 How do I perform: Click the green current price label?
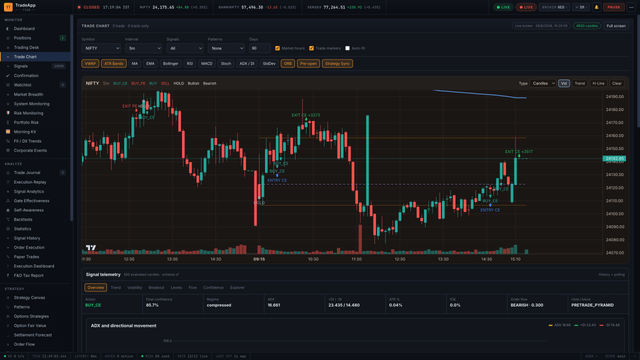[x=614, y=158]
